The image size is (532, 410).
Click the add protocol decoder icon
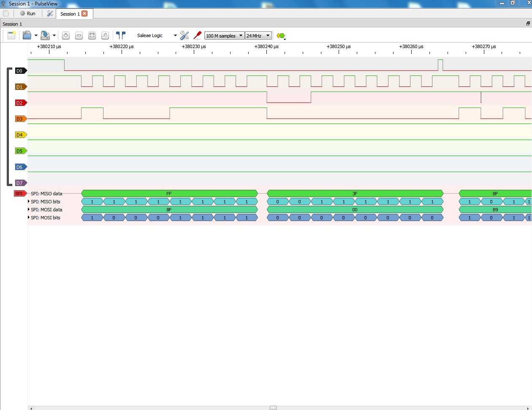[281, 36]
